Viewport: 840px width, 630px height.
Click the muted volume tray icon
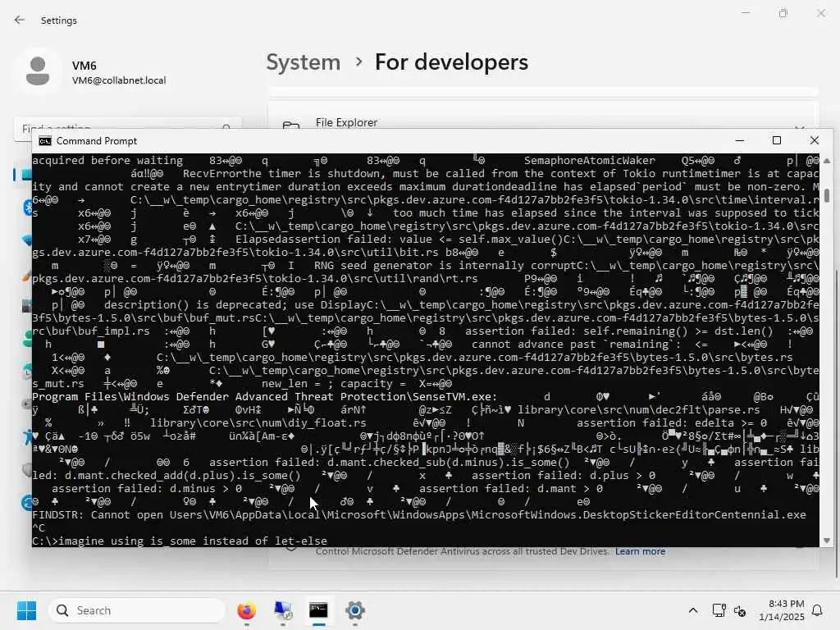click(740, 610)
